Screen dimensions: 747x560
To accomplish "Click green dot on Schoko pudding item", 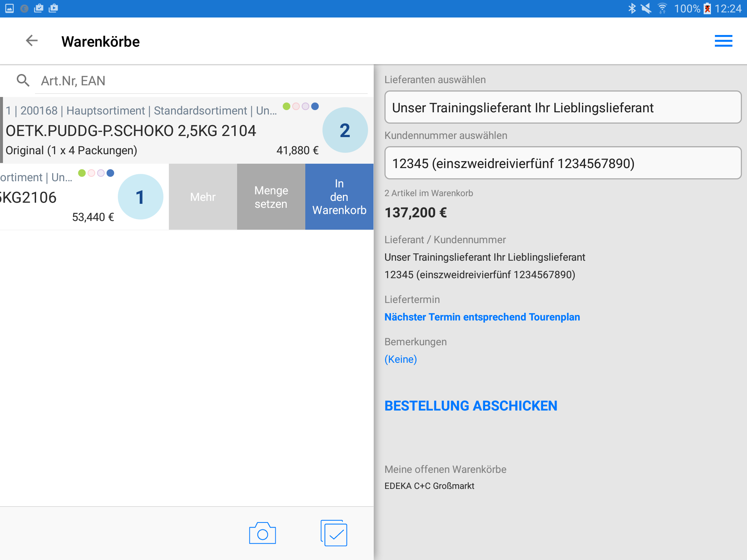I will pyautogui.click(x=287, y=106).
